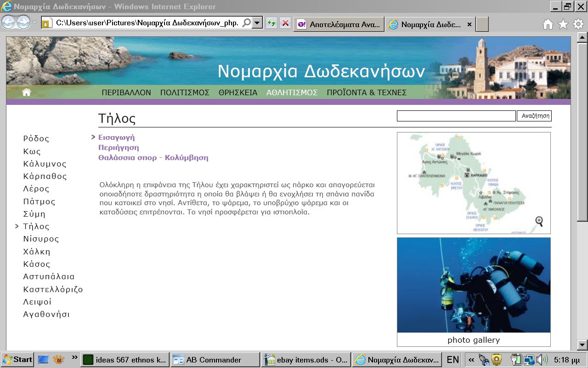Switch to the Αποτελέσματα Ανα... browser tab
The width and height of the screenshot is (588, 368).
339,24
